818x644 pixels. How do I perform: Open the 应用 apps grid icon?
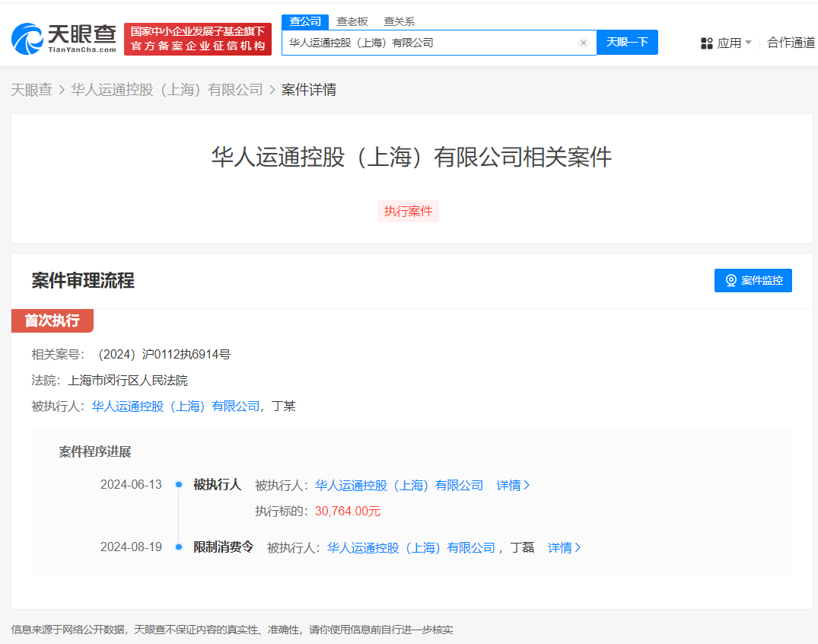click(705, 43)
